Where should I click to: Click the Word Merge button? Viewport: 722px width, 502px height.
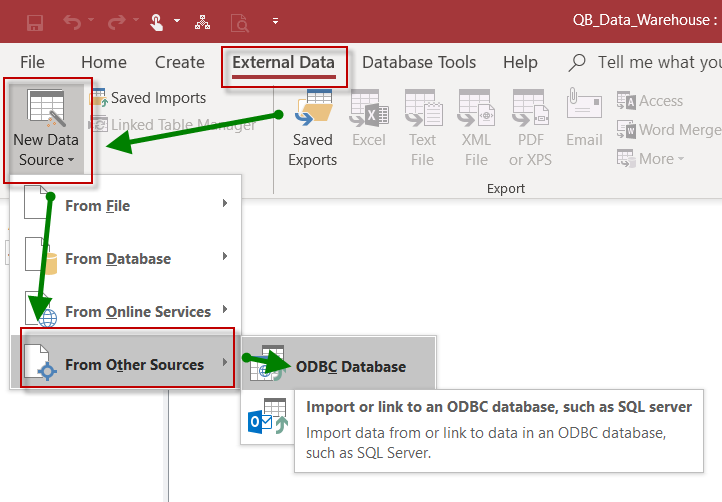669,130
